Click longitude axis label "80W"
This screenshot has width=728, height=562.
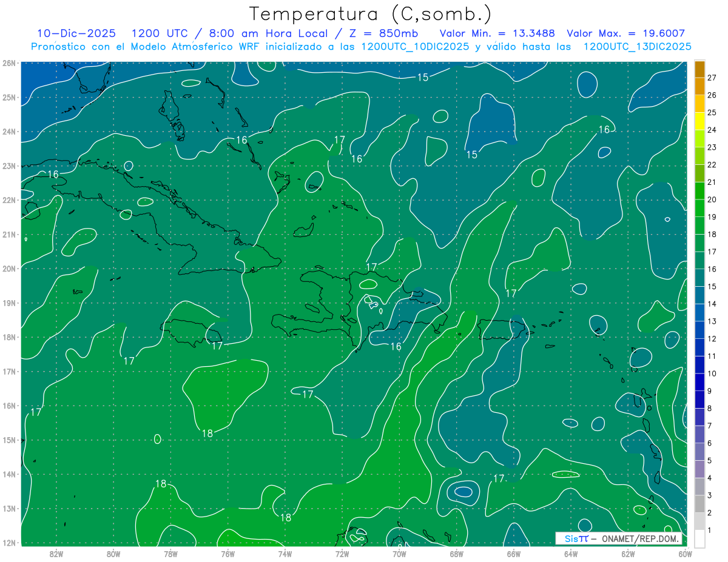click(113, 554)
